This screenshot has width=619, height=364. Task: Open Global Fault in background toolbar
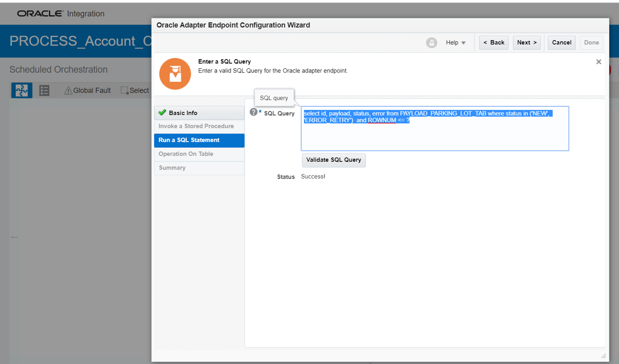click(87, 90)
